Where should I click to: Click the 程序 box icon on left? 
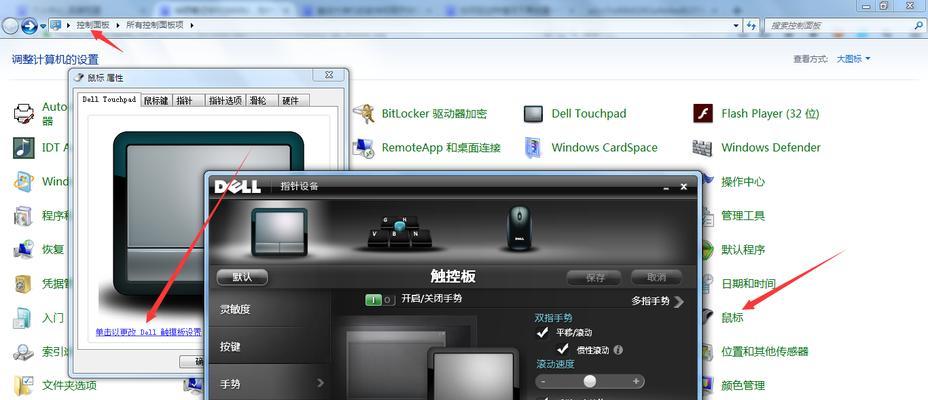(24, 215)
